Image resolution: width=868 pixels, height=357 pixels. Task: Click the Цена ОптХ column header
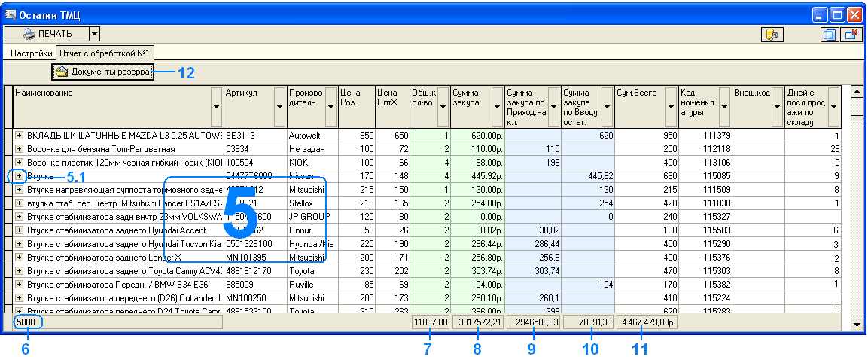click(x=392, y=107)
